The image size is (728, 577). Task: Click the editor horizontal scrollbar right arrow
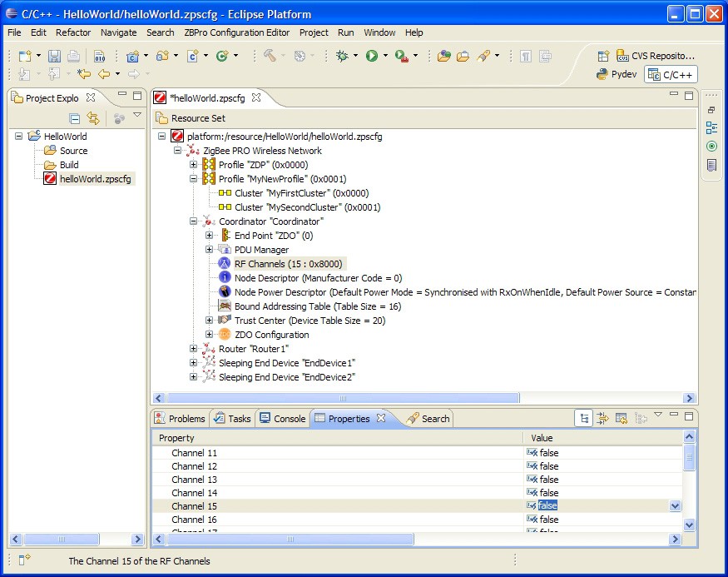pos(689,398)
